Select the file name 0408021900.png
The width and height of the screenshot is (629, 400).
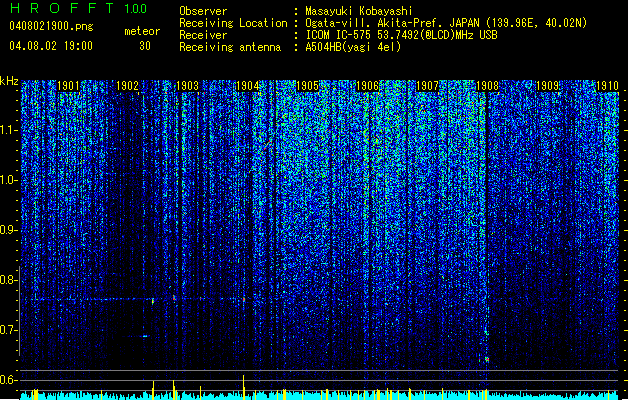pyautogui.click(x=51, y=27)
